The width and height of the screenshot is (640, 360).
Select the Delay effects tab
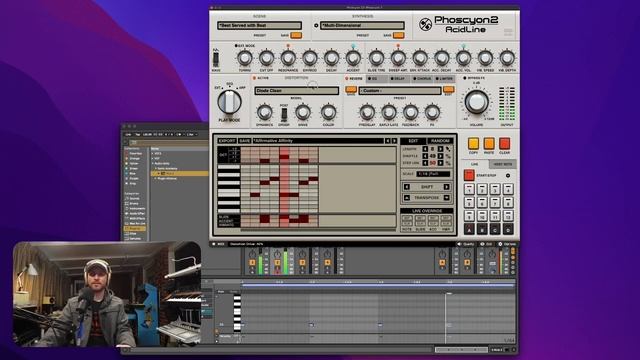pos(398,78)
